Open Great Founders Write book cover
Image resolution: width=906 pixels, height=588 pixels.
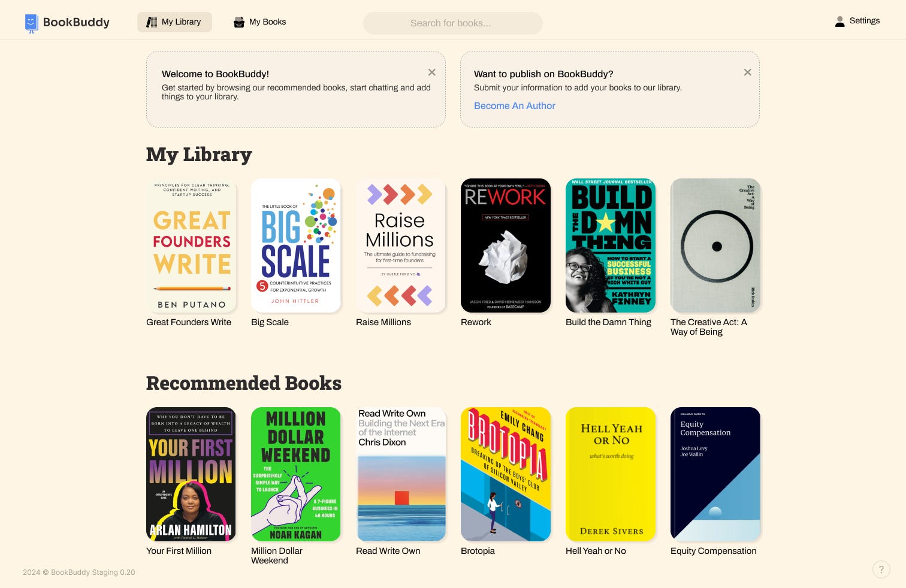[191, 245]
